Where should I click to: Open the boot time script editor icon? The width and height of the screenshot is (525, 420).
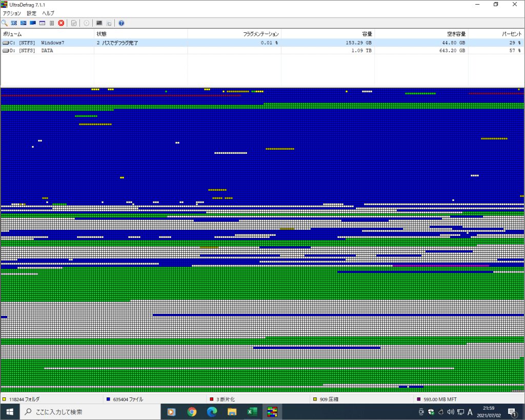pos(109,23)
